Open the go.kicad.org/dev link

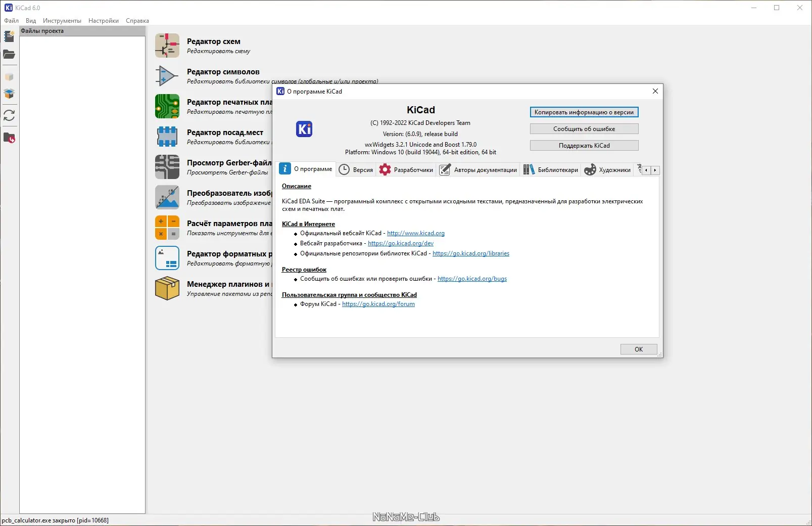point(401,243)
